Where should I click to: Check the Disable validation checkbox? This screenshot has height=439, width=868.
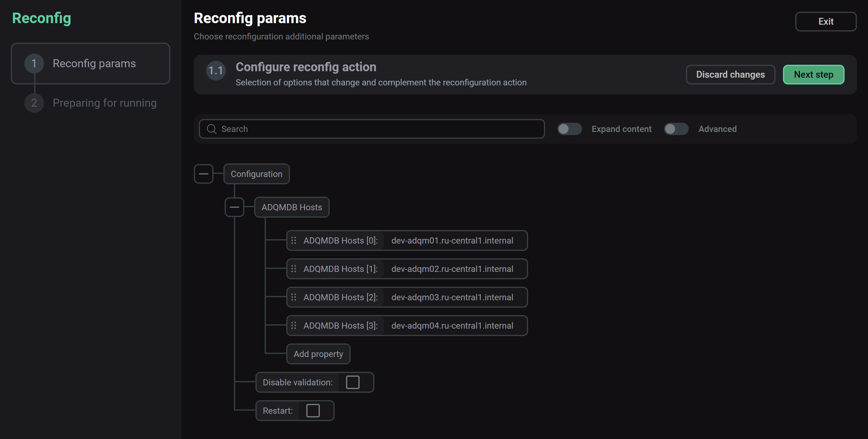point(352,382)
